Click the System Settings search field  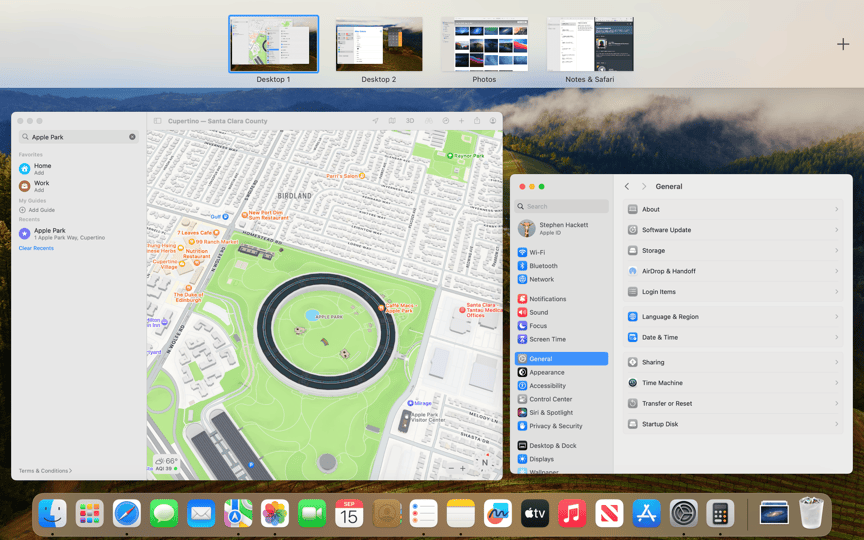(x=561, y=206)
